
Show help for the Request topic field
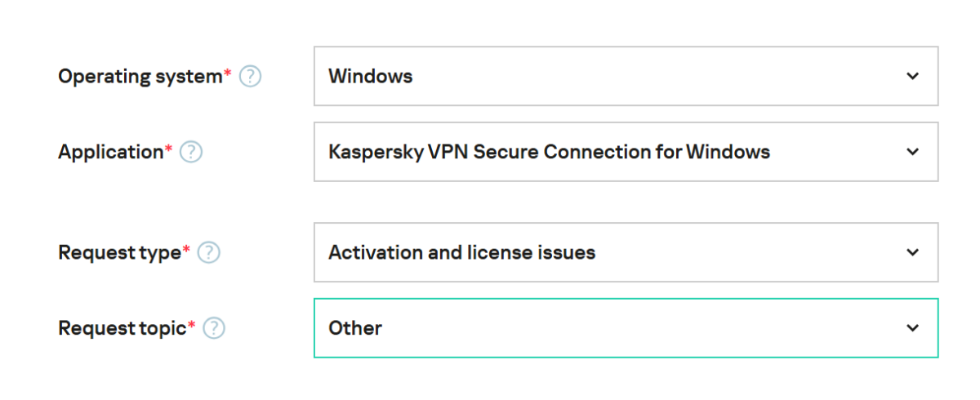coord(214,328)
